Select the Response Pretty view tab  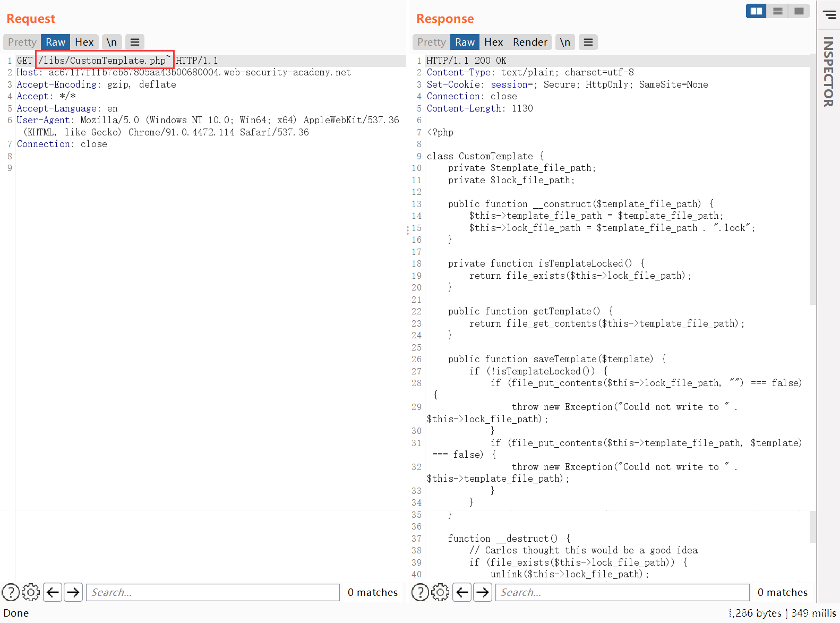431,42
